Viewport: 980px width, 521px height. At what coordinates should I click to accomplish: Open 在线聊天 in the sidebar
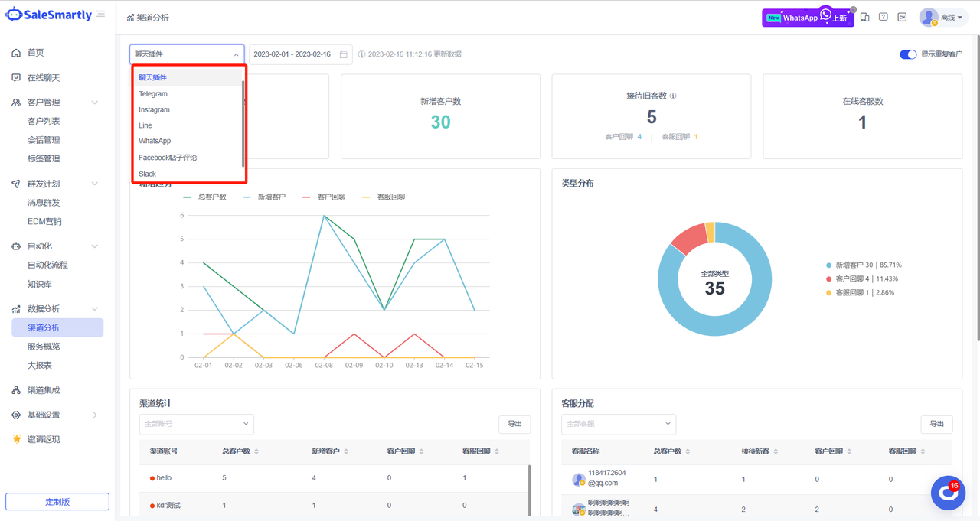[x=44, y=78]
